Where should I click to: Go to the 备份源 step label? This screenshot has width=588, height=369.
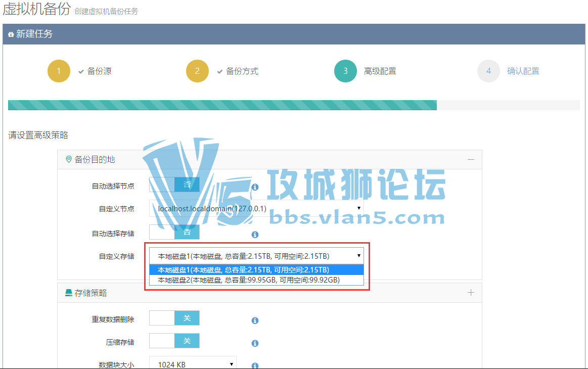tap(100, 71)
